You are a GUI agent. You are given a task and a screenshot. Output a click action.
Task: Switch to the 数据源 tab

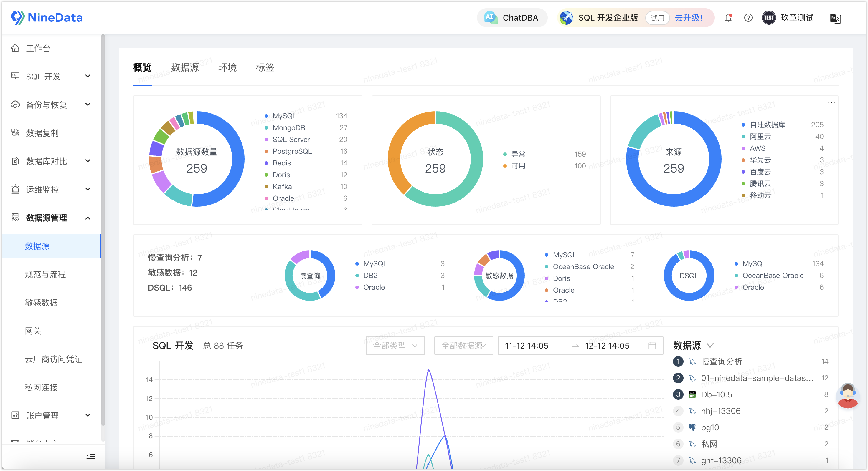coord(185,68)
